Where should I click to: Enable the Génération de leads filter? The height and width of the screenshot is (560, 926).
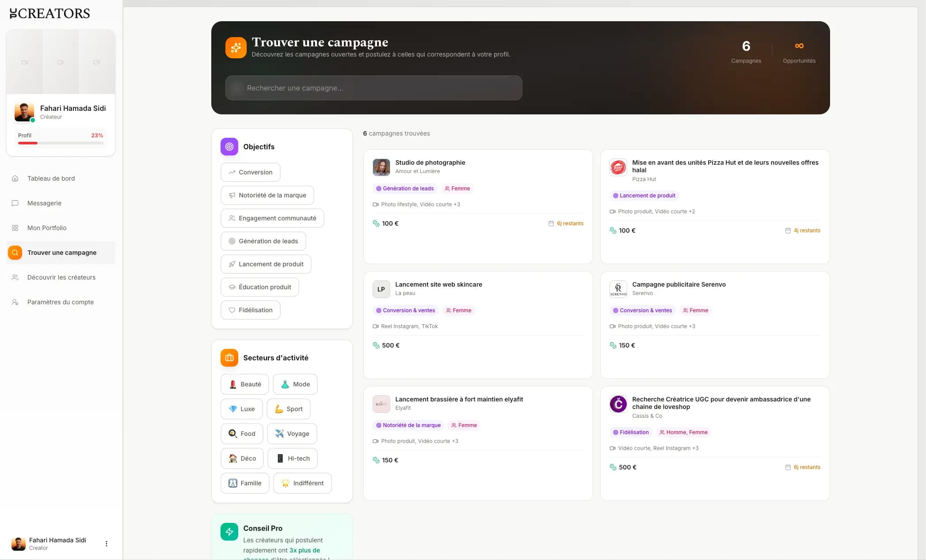click(263, 241)
